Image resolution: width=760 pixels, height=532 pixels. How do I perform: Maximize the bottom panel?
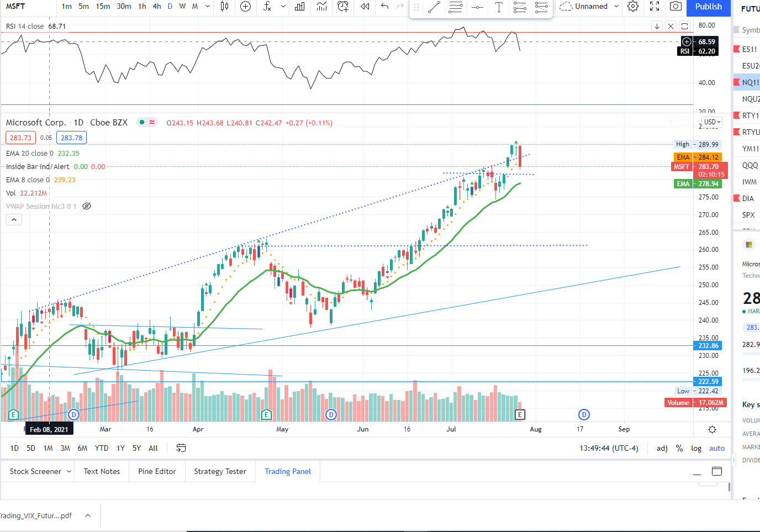717,471
